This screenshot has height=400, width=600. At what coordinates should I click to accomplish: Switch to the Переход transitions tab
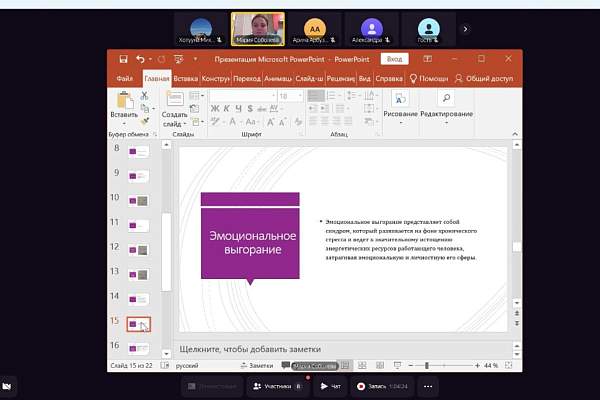point(247,78)
